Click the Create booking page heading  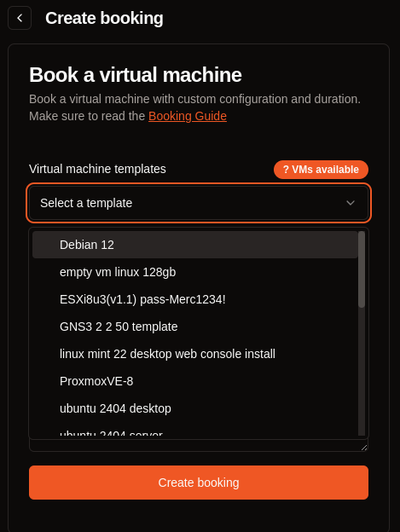(x=104, y=18)
